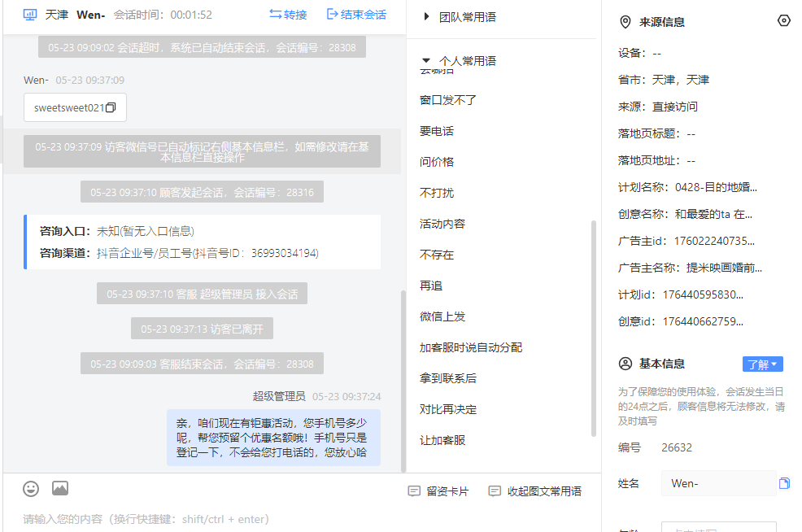
Task: Select the phrase 要电话
Action: 437,131
